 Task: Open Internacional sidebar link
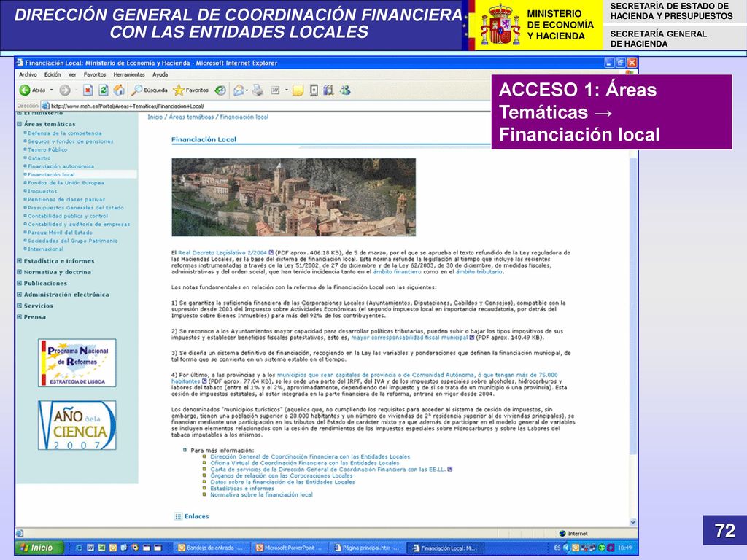(x=45, y=249)
